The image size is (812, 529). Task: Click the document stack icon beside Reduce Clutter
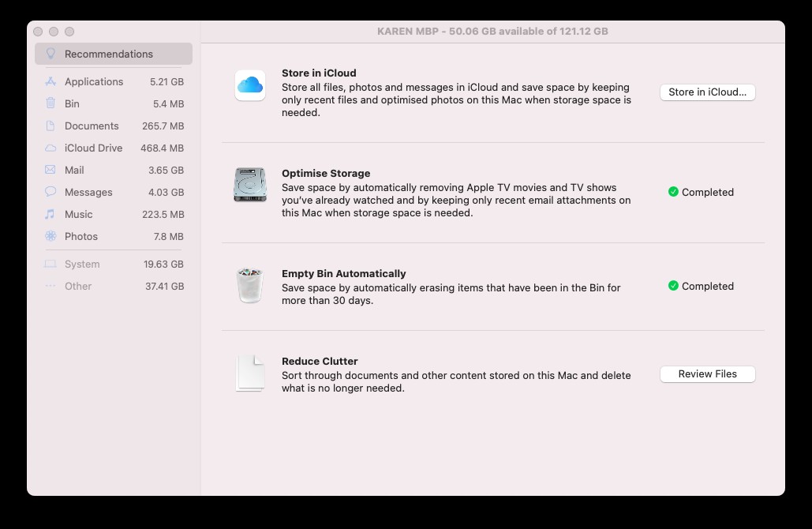coord(249,371)
